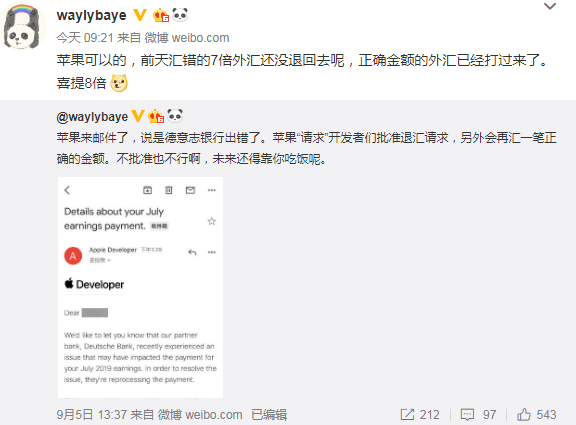Click the orange verified V badge beside the top username
576x425 pixels.
(140, 15)
